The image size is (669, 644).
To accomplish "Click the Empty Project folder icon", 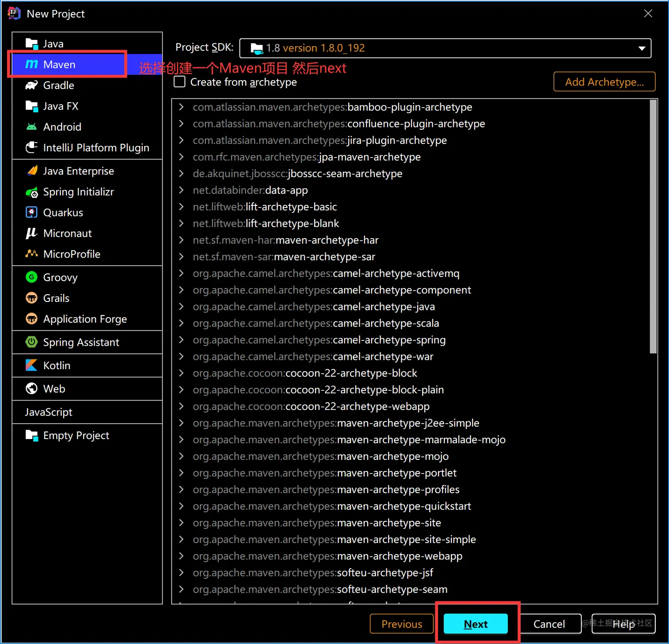I will 32,435.
